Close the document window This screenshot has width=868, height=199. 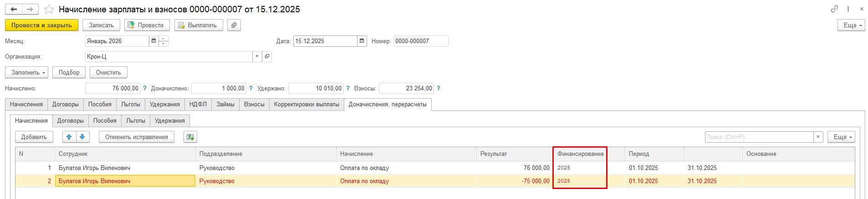pos(862,9)
